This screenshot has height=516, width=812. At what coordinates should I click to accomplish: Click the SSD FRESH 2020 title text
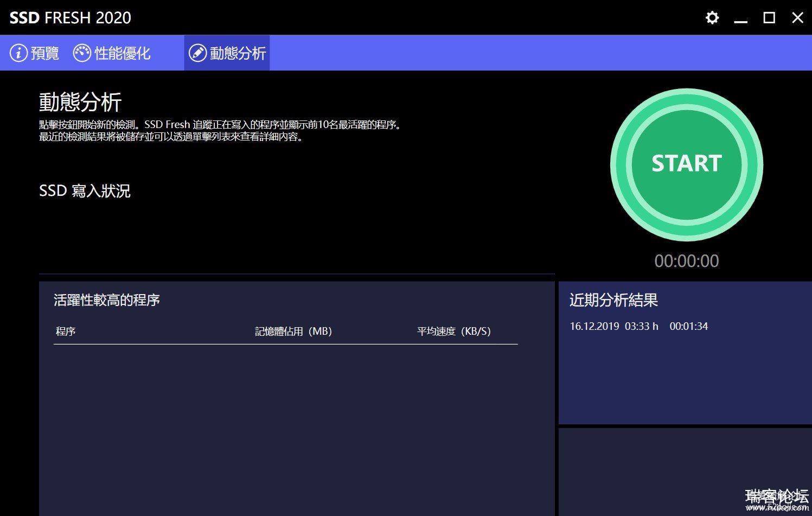[x=71, y=18]
